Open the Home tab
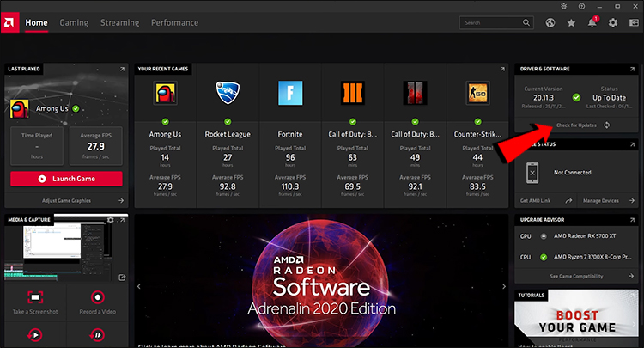 coord(37,22)
